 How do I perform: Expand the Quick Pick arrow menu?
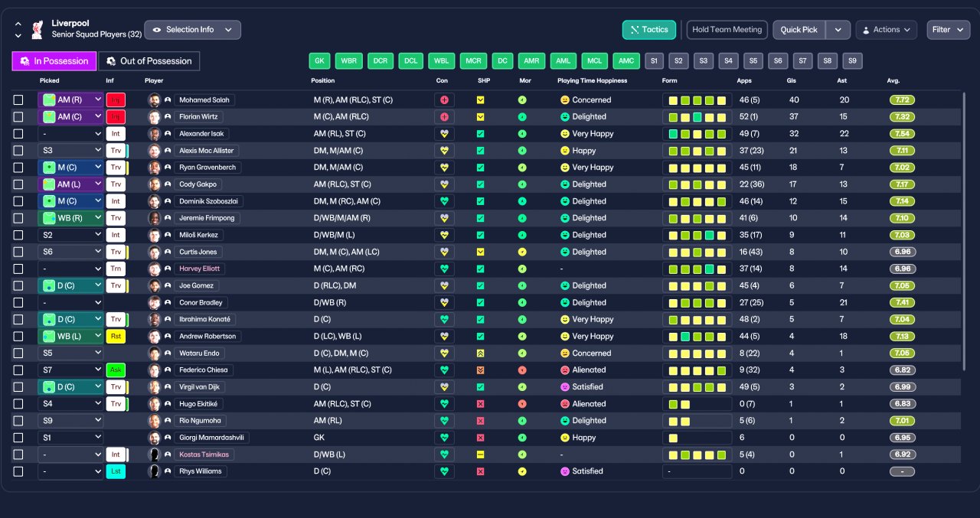coord(838,30)
